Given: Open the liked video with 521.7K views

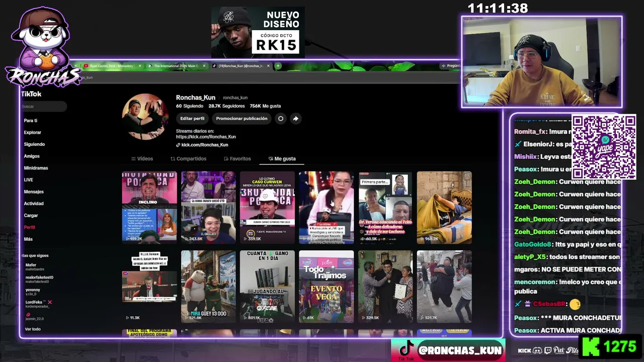Looking at the screenshot, I should click(x=444, y=287).
